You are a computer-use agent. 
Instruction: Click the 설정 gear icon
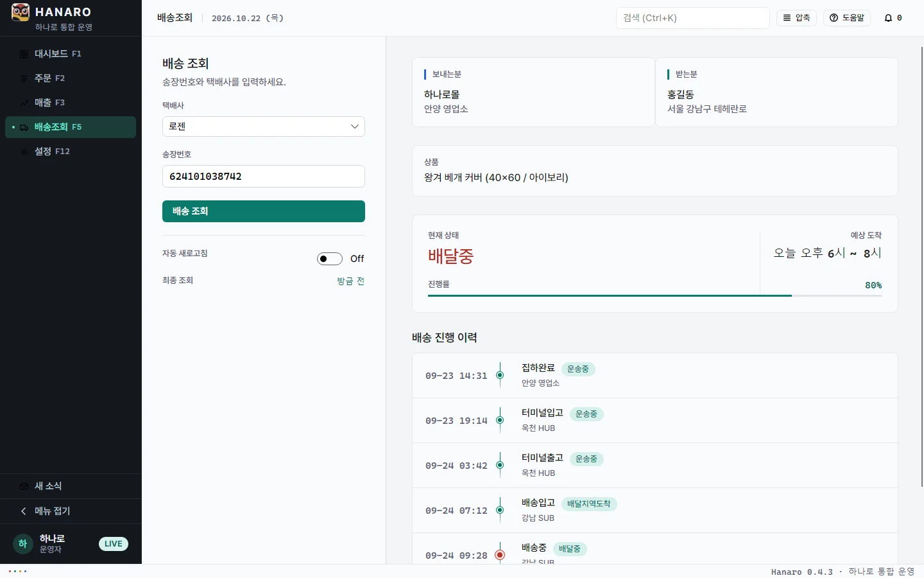(x=24, y=152)
